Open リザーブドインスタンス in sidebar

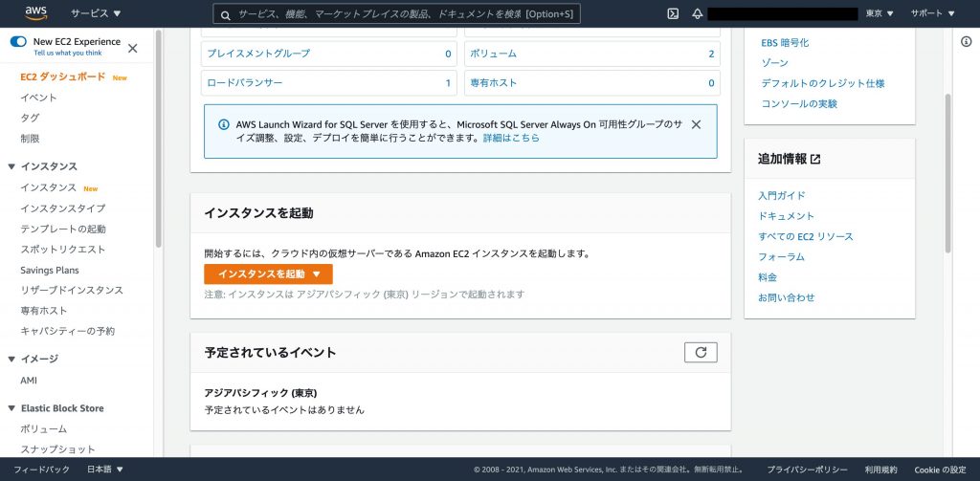click(x=71, y=291)
